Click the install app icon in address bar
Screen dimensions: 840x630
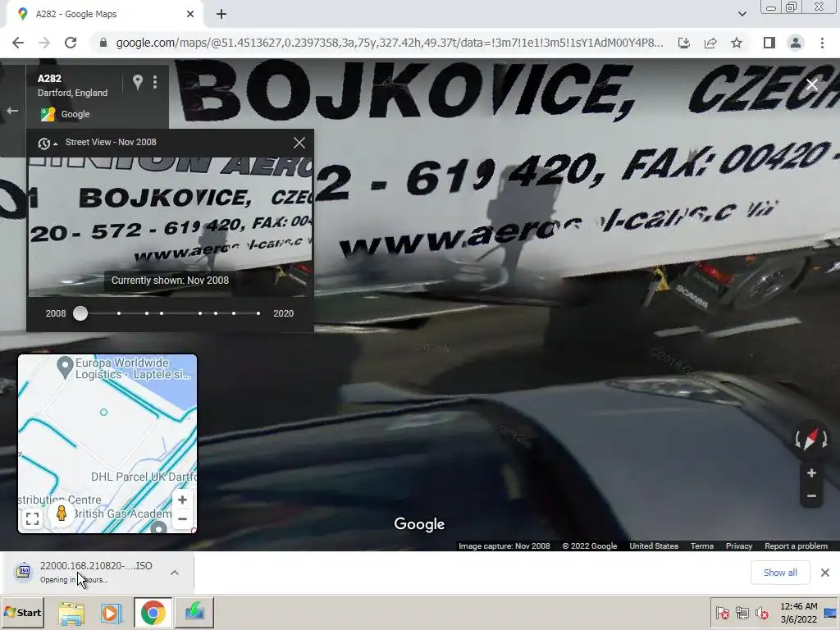[x=684, y=43]
